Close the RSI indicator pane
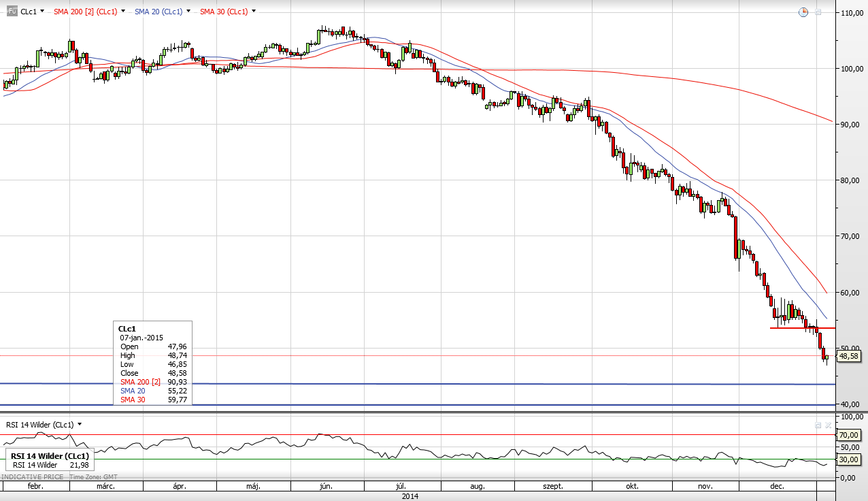 (x=829, y=425)
